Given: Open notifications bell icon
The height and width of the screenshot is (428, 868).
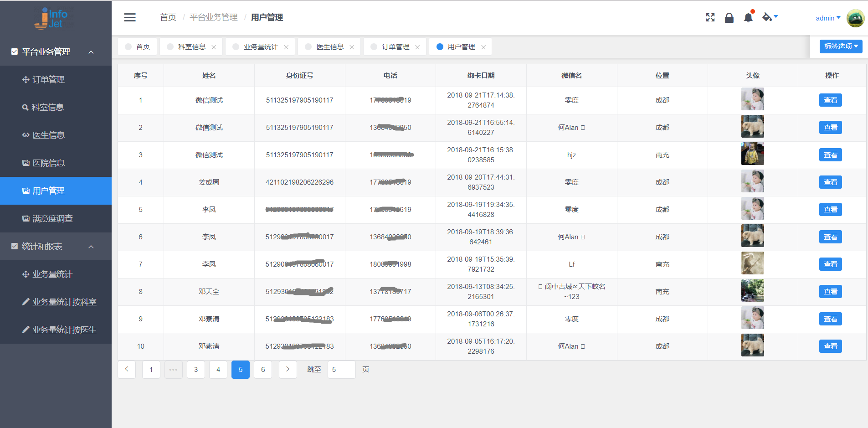Looking at the screenshot, I should pos(748,18).
